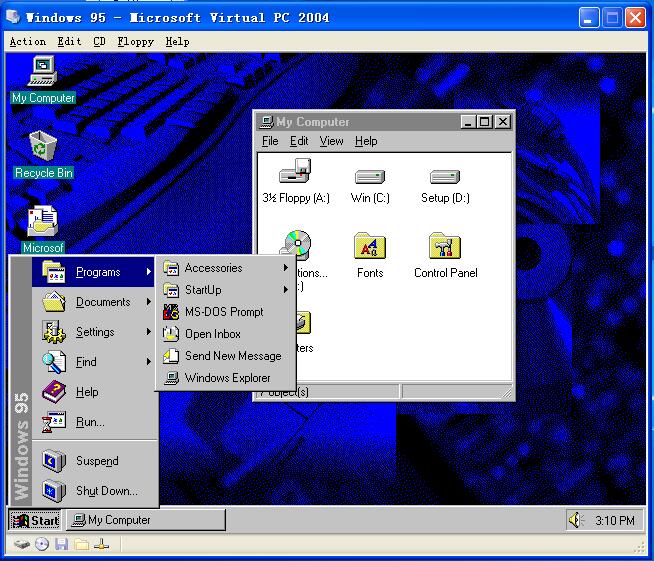Open the Floppy menu in Virtual PC

coord(136,41)
